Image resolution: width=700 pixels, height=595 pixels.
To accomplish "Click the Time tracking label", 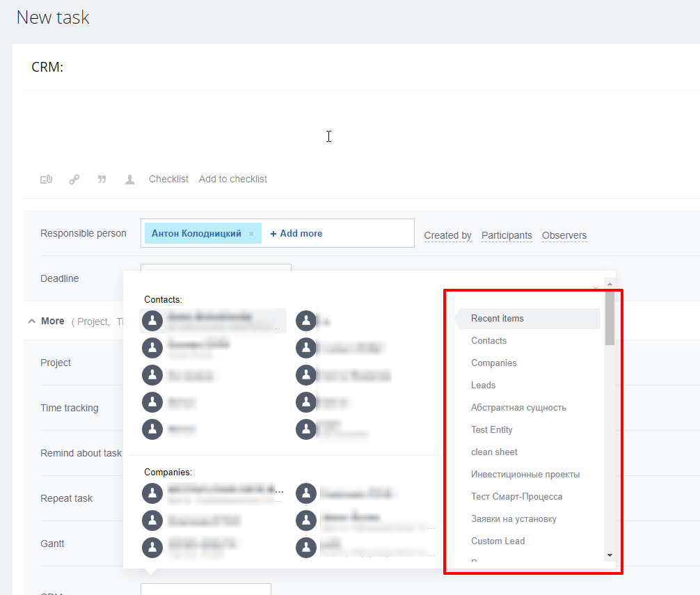I will 69,408.
